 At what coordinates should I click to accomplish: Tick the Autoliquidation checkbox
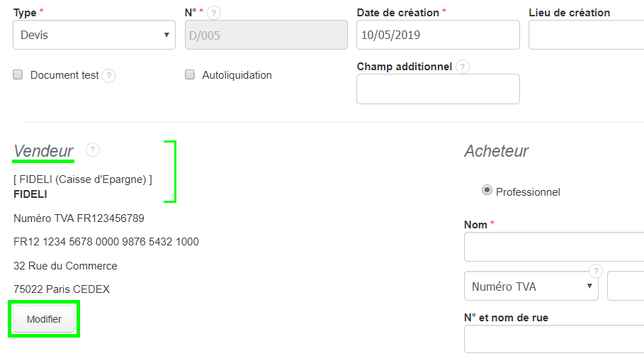click(190, 75)
